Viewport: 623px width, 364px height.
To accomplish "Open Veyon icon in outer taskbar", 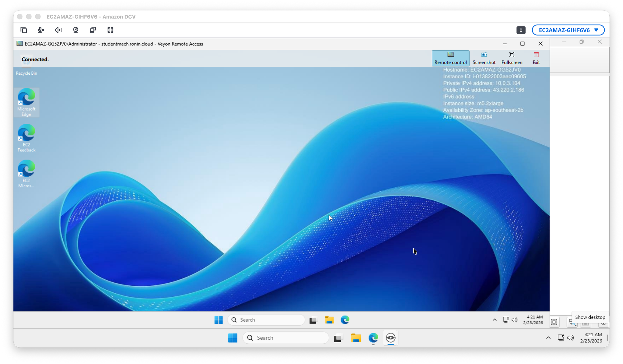I will [x=391, y=338].
